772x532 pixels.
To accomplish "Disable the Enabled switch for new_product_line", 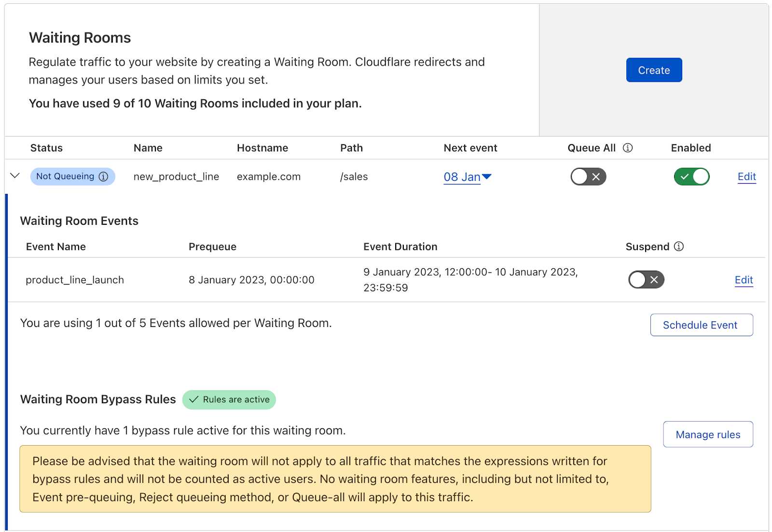I will point(691,177).
